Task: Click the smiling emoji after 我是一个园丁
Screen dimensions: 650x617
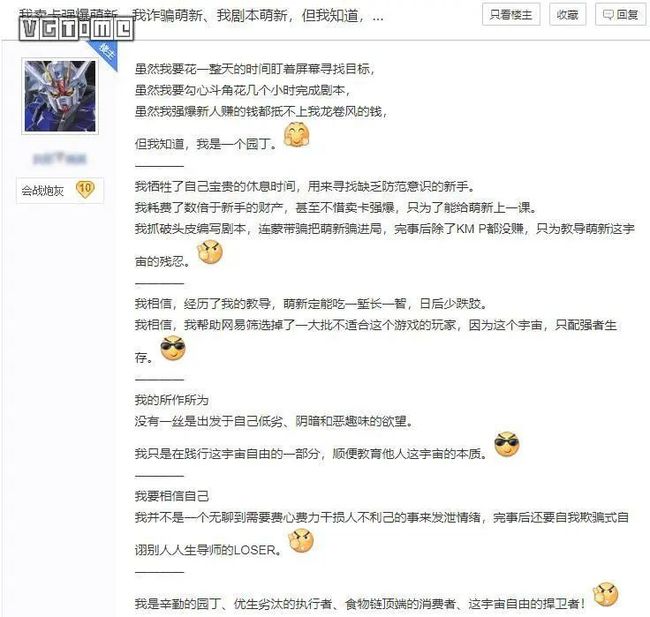Action: tap(296, 135)
